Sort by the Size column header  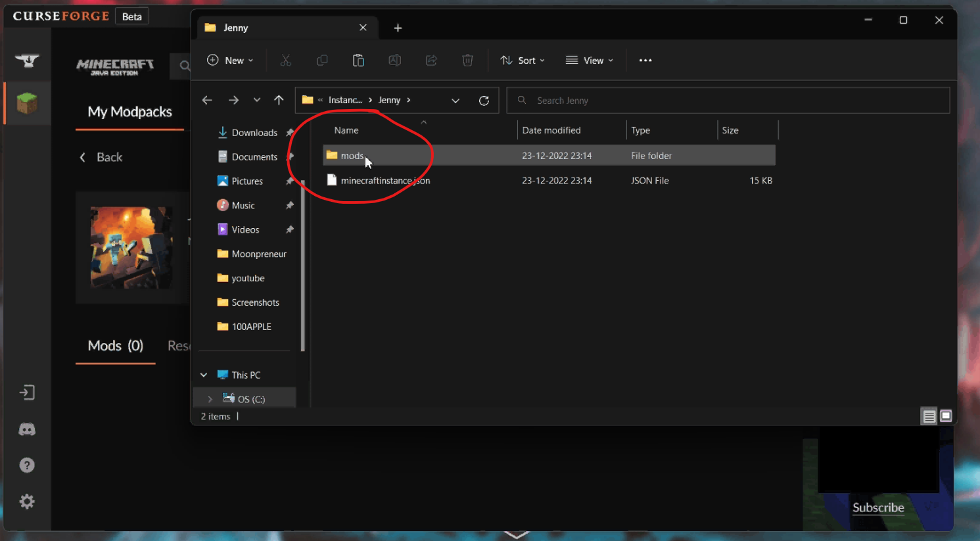point(730,130)
